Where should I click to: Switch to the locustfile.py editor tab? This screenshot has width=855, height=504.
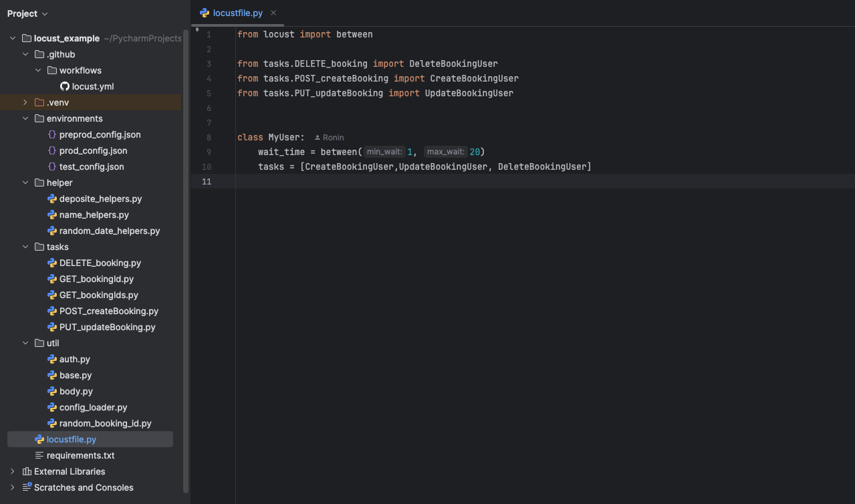[x=237, y=13]
